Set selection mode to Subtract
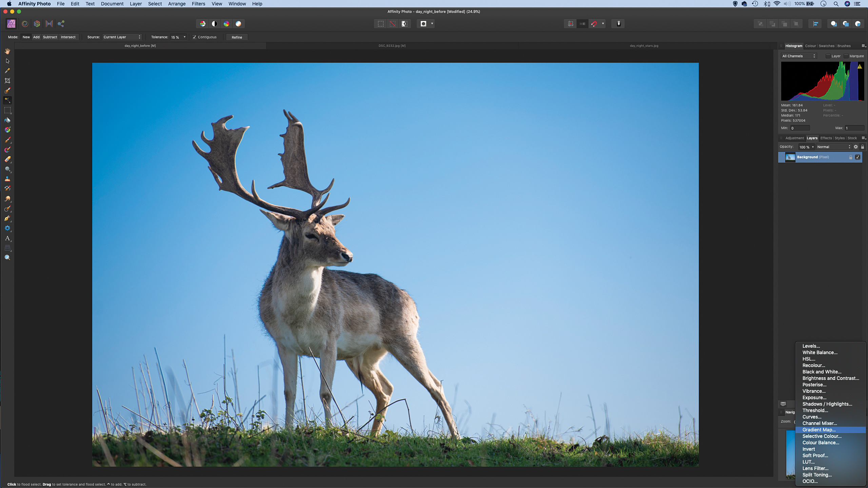 point(50,37)
